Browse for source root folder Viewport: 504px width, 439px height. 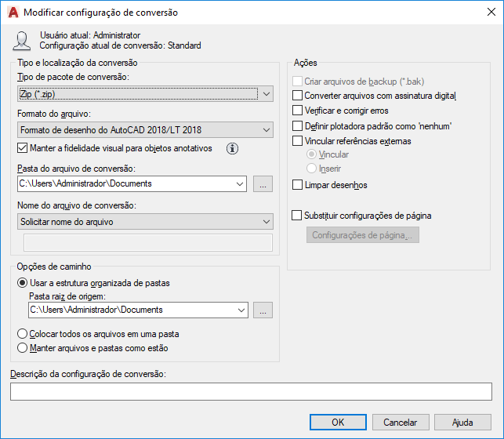click(263, 310)
